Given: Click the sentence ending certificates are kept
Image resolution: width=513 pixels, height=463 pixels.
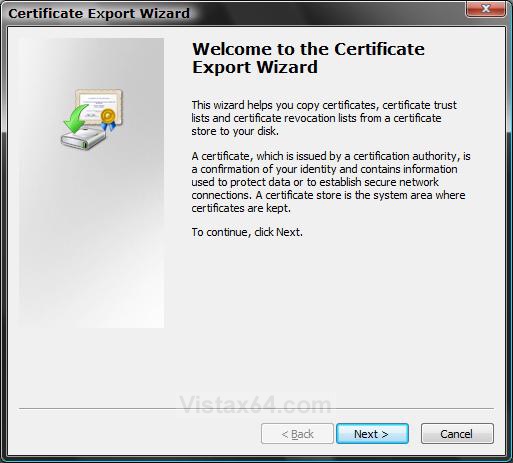Looking at the screenshot, I should pyautogui.click(x=328, y=202).
